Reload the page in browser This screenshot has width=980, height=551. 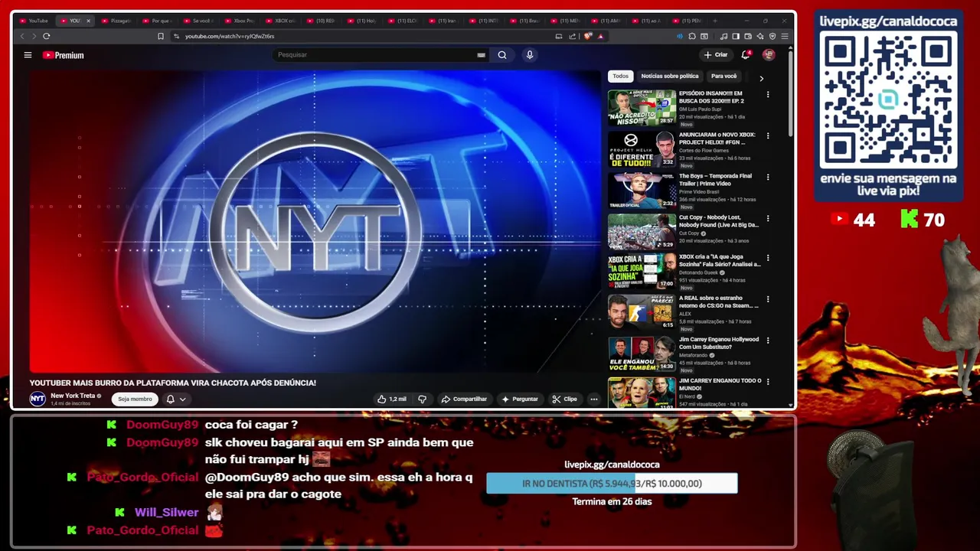click(x=47, y=36)
